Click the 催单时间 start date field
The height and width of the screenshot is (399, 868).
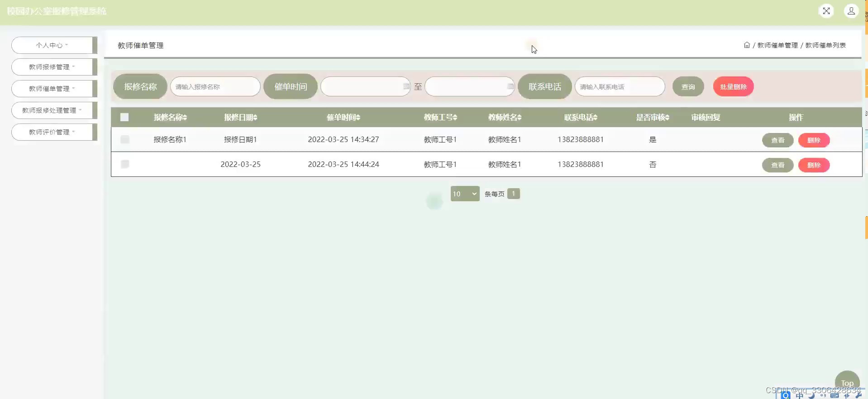point(365,86)
